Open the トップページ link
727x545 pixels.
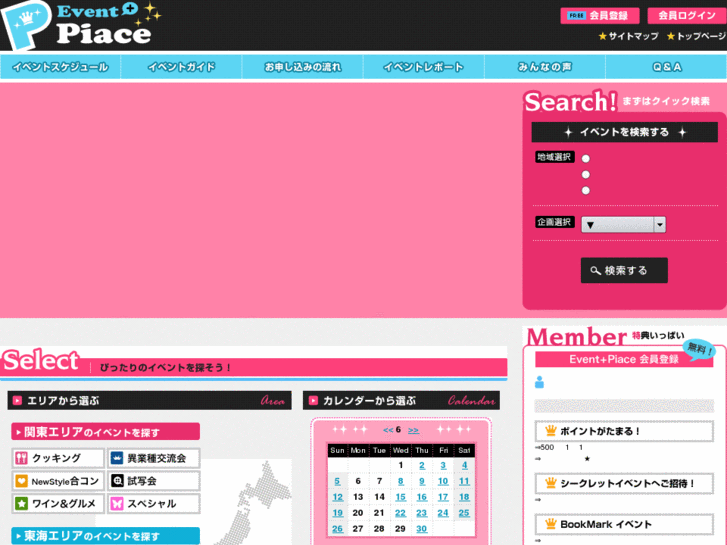(x=701, y=36)
